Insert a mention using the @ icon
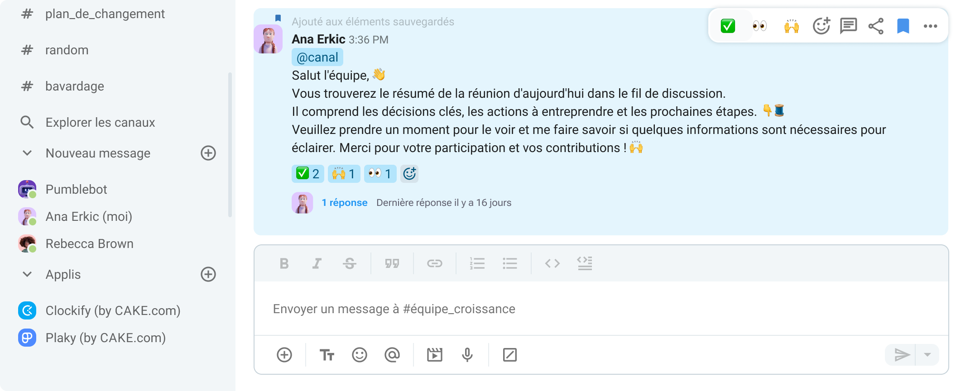Screen dimensions: 980x391 [x=392, y=355]
